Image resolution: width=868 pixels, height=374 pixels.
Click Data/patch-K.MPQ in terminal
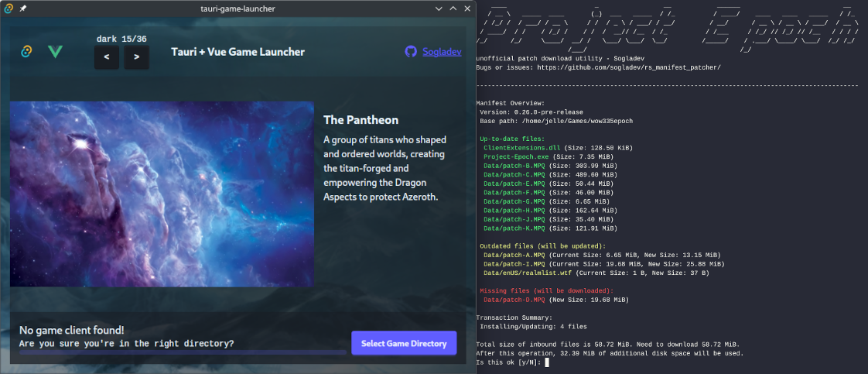(514, 228)
